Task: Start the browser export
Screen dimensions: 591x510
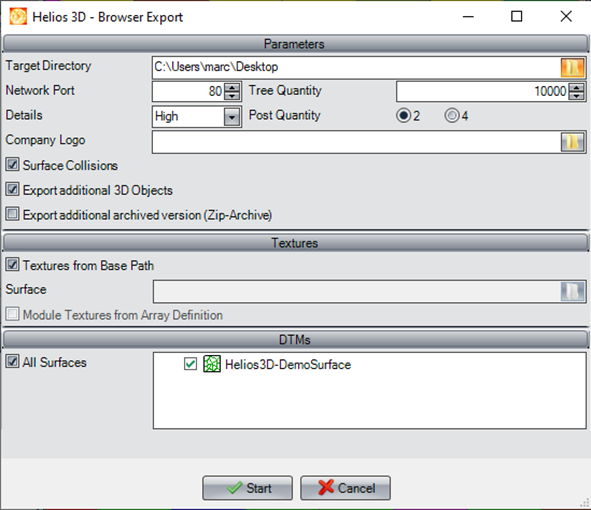Action: pos(248,488)
